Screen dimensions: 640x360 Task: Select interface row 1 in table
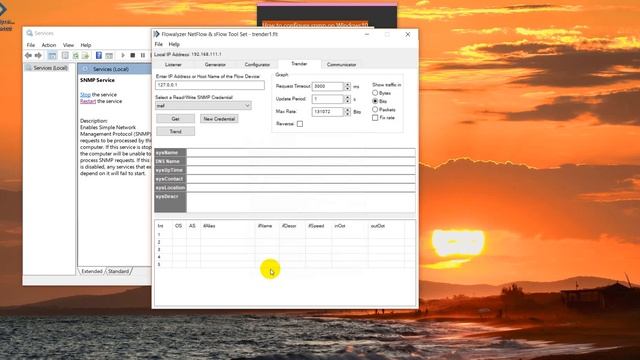[x=285, y=235]
